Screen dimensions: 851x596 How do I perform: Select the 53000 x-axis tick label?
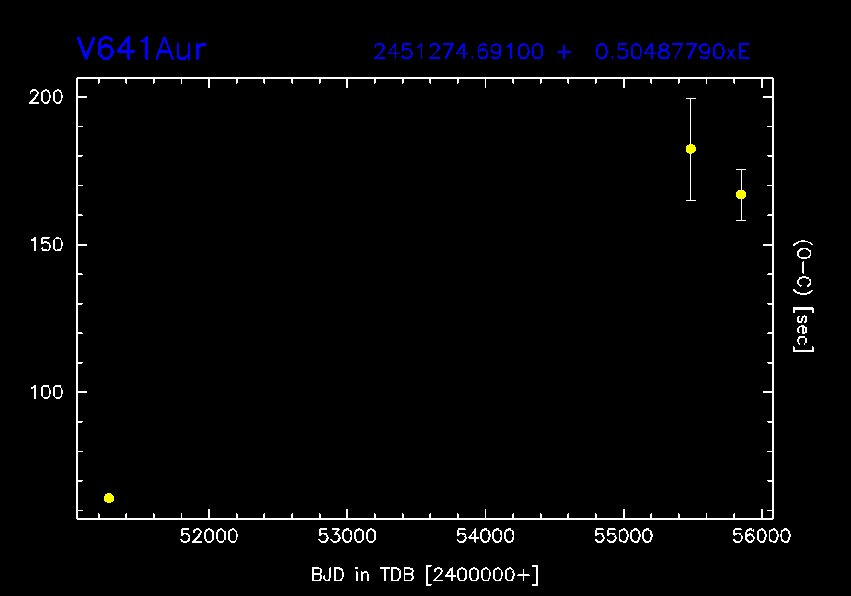346,537
